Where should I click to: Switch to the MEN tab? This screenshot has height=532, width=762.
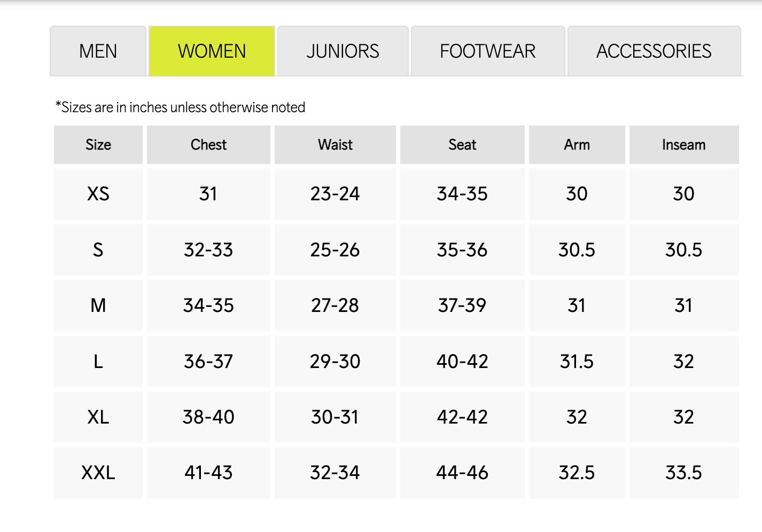98,51
